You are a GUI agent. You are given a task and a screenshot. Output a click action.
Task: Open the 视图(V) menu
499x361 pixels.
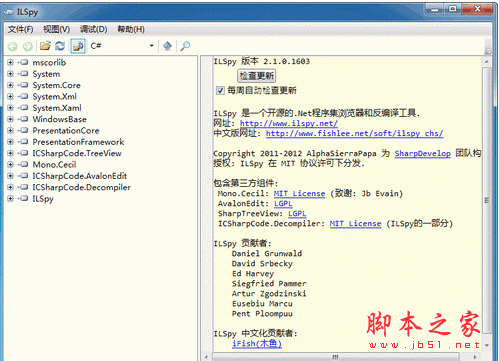(x=56, y=29)
